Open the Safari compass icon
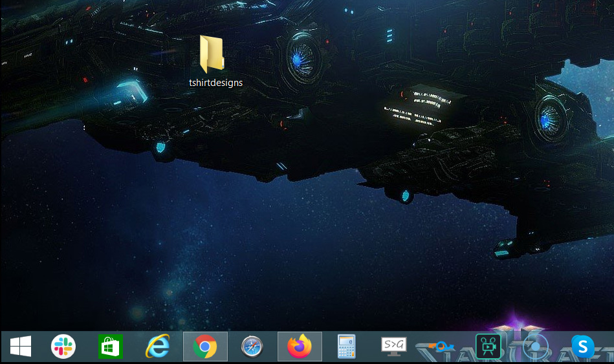The image size is (614, 364). tap(252, 348)
